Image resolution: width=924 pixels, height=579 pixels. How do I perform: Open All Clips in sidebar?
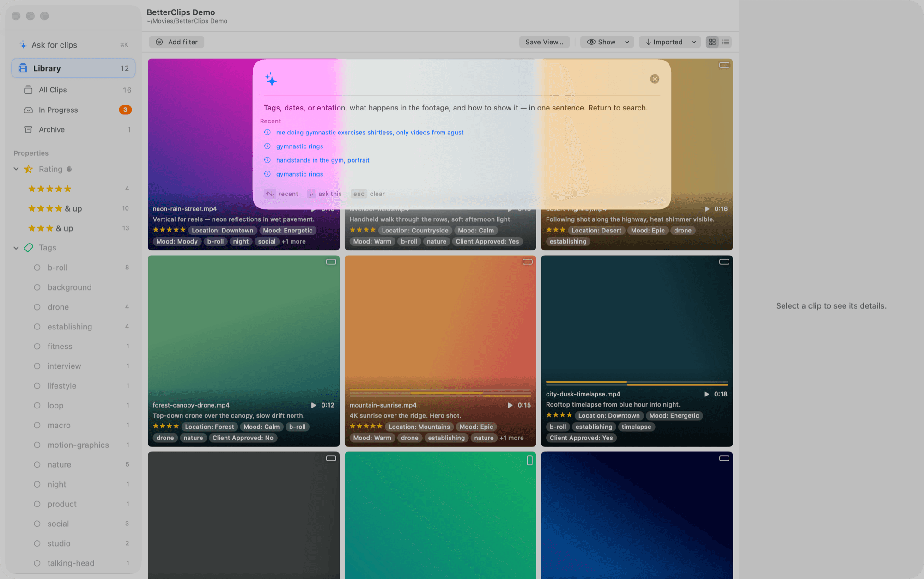pyautogui.click(x=73, y=90)
